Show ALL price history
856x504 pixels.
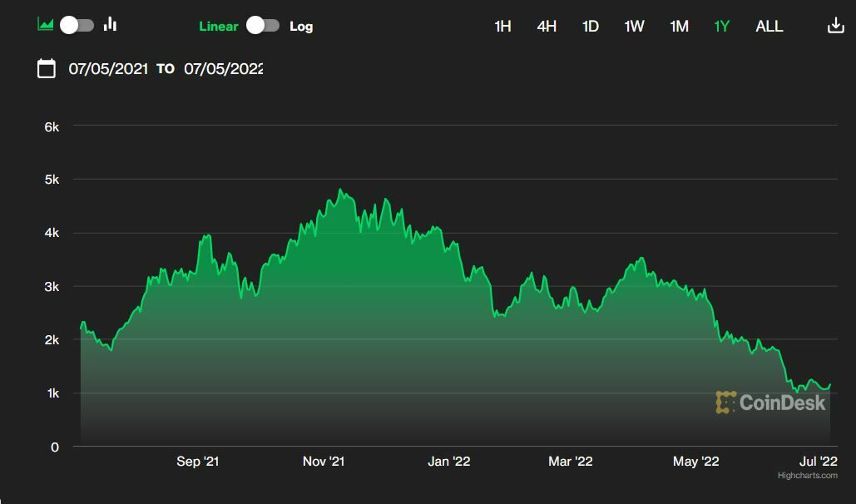pyautogui.click(x=769, y=26)
